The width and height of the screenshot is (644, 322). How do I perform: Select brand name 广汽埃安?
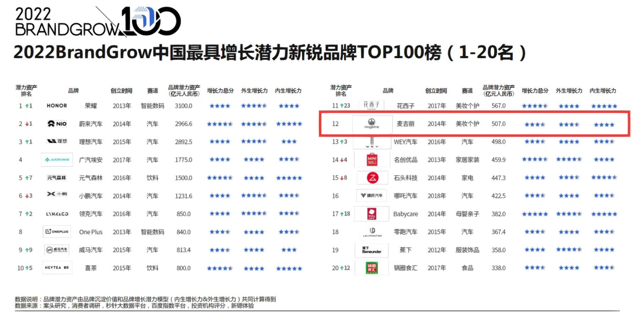[x=91, y=160]
